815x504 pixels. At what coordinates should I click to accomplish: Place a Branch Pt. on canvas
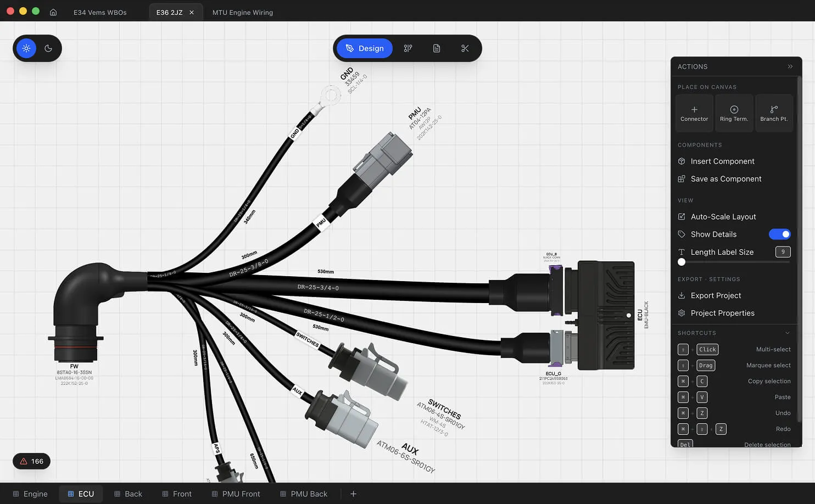(x=774, y=113)
